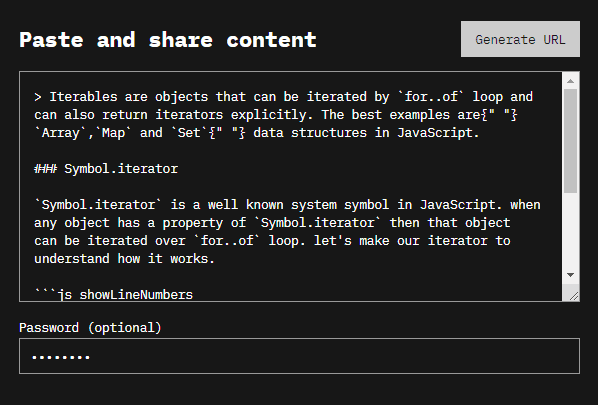
Task: Focus the Password input field
Action: (x=299, y=356)
